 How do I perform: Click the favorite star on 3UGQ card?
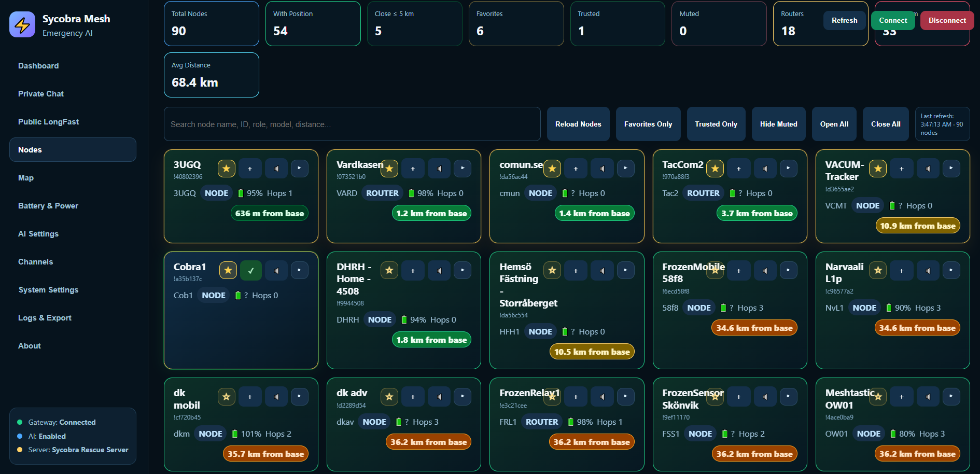click(x=227, y=169)
